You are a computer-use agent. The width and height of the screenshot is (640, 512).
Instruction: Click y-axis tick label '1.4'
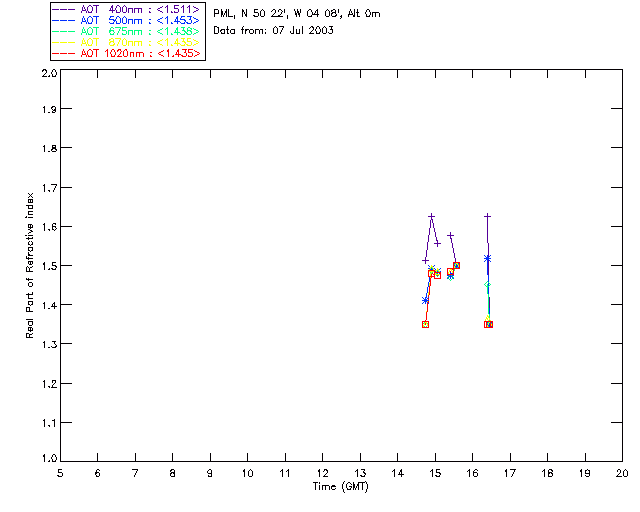tap(49, 305)
